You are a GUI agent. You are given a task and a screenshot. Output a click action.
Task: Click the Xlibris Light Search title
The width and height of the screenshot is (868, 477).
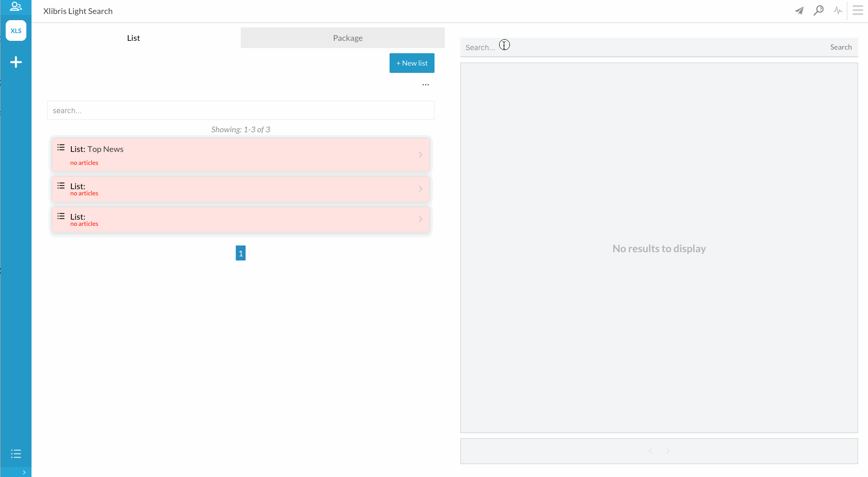click(x=78, y=11)
